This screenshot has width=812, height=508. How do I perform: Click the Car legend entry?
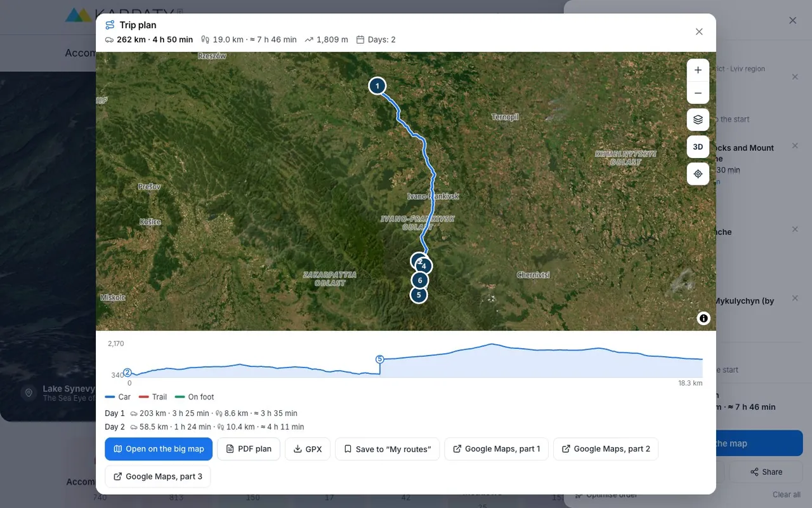pos(118,397)
